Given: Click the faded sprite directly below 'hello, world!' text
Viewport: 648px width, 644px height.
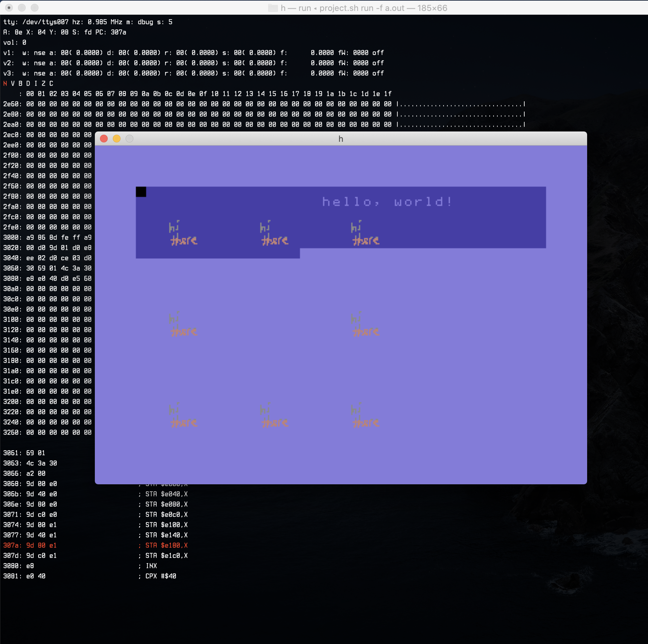Looking at the screenshot, I should [x=365, y=325].
